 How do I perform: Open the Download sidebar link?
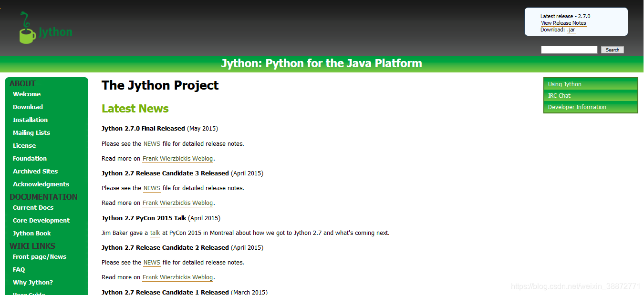tap(28, 107)
